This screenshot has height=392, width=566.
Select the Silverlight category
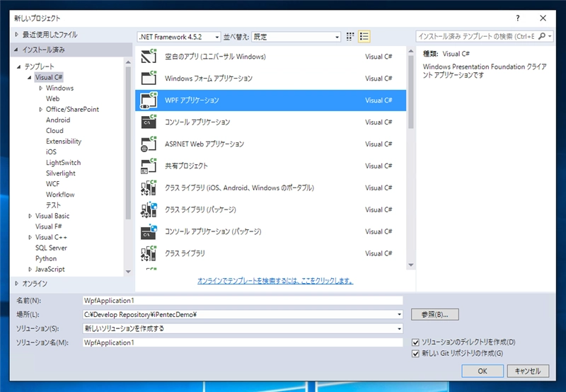(61, 173)
